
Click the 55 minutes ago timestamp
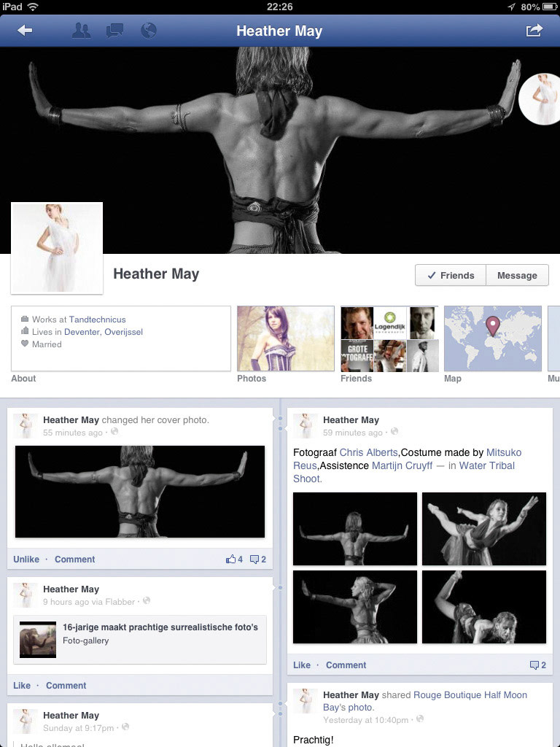(x=73, y=433)
